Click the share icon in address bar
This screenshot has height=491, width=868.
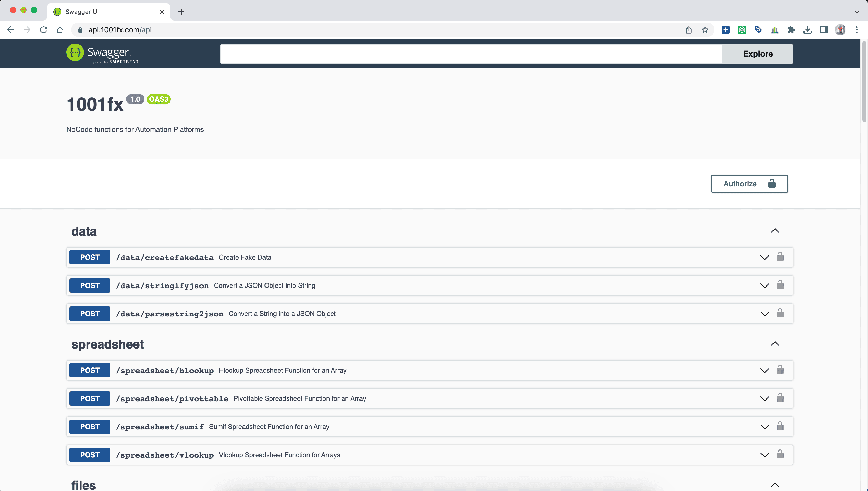coord(689,30)
